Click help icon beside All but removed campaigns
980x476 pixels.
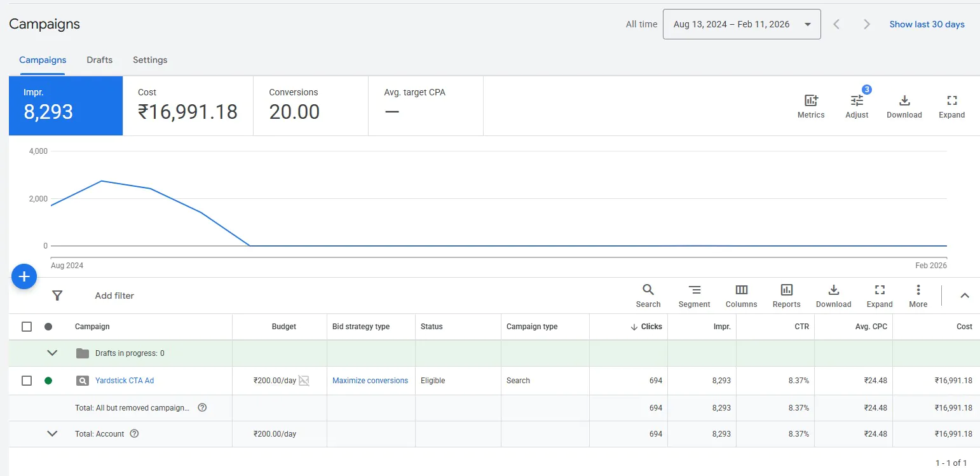202,407
